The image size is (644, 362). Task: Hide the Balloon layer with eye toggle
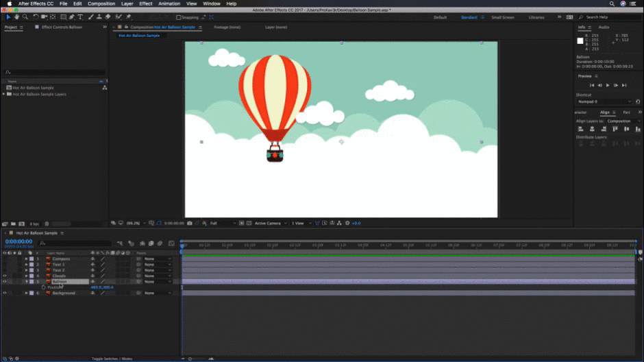point(5,282)
